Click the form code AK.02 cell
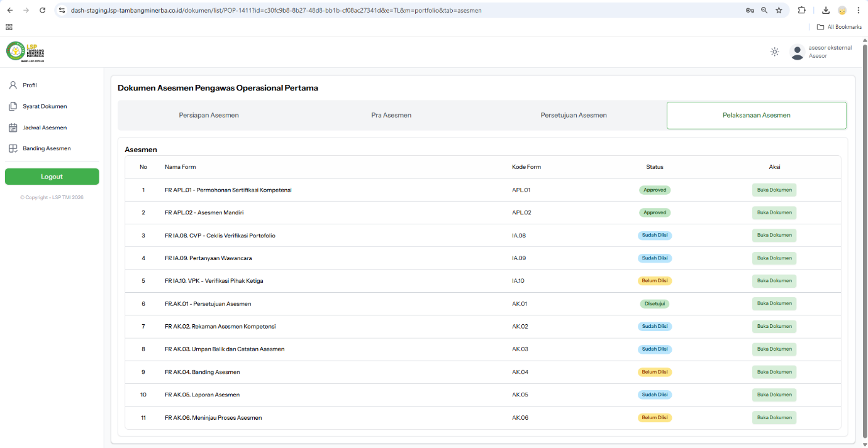The image size is (868, 448). point(520,326)
